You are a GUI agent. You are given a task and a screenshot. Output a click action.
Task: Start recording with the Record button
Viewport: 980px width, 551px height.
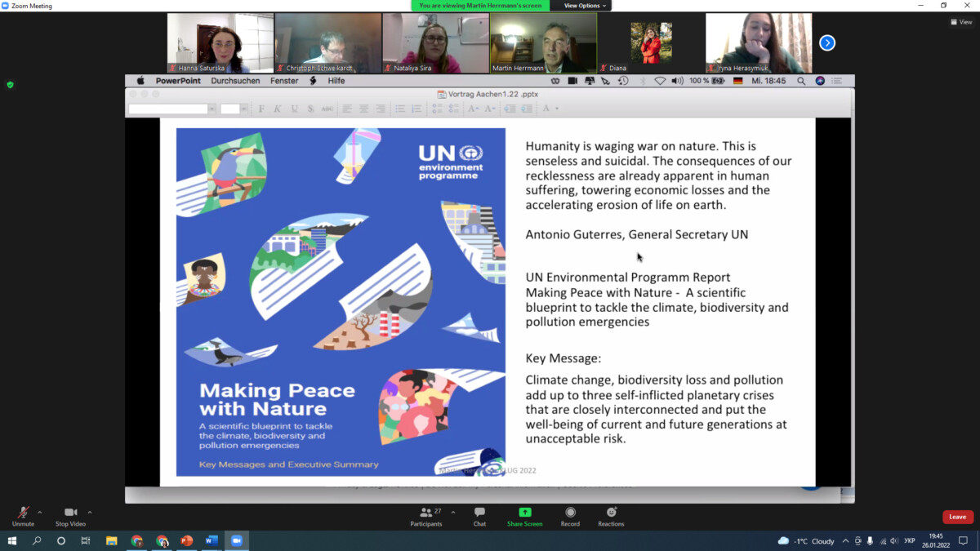coord(570,513)
